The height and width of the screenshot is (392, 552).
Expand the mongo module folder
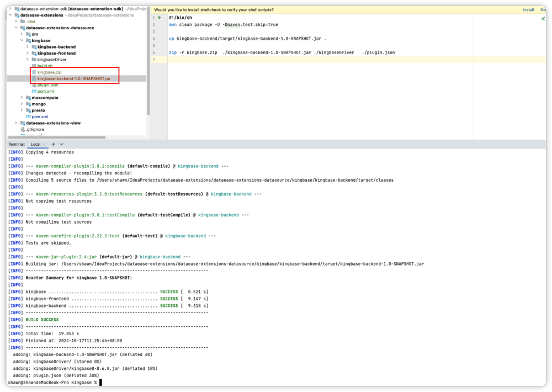(22, 104)
